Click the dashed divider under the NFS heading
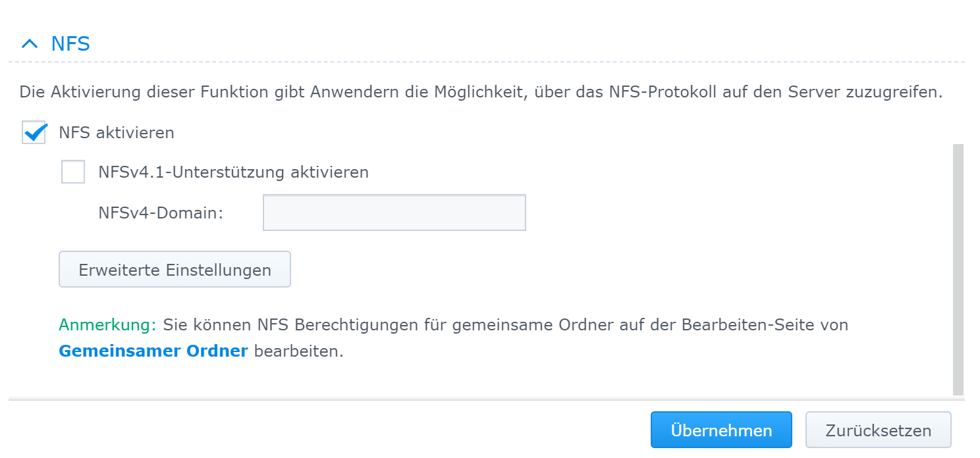This screenshot has width=980, height=458. pos(486,63)
